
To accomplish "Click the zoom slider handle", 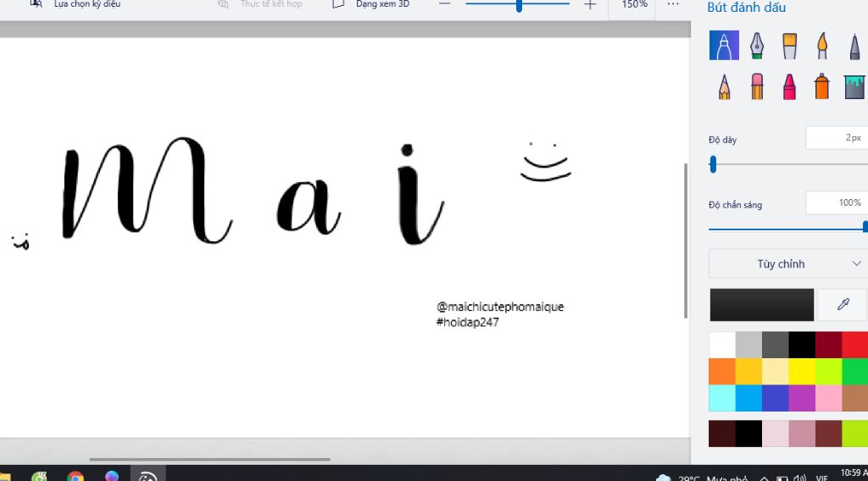I will click(x=519, y=5).
